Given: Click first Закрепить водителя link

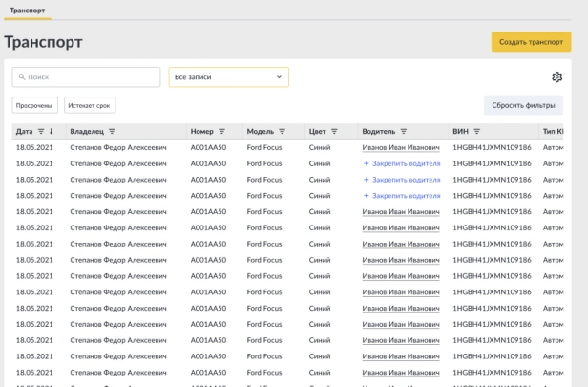Looking at the screenshot, I should coord(402,163).
